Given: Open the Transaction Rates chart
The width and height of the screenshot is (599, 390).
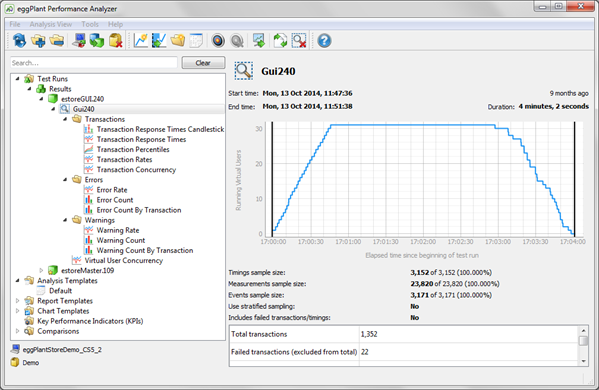Looking at the screenshot, I should [125, 160].
